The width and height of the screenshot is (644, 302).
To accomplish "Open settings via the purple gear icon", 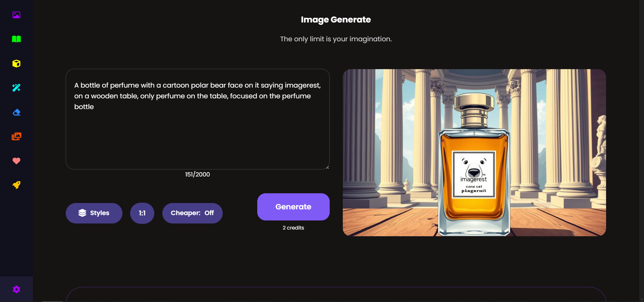I will pyautogui.click(x=16, y=289).
